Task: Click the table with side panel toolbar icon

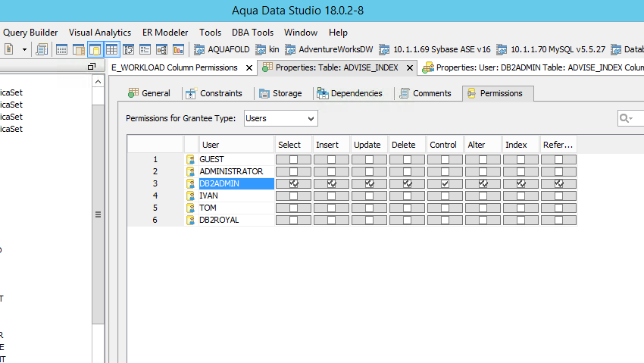Action: pyautogui.click(x=79, y=50)
